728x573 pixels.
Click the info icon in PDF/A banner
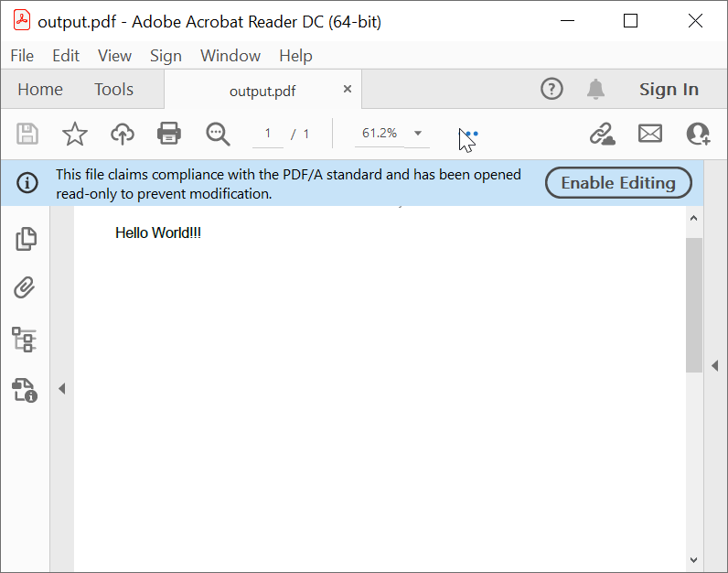[27, 183]
